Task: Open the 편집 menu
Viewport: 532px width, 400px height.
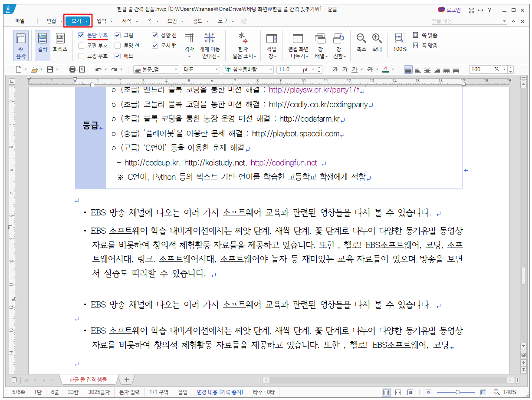Action: click(51, 21)
